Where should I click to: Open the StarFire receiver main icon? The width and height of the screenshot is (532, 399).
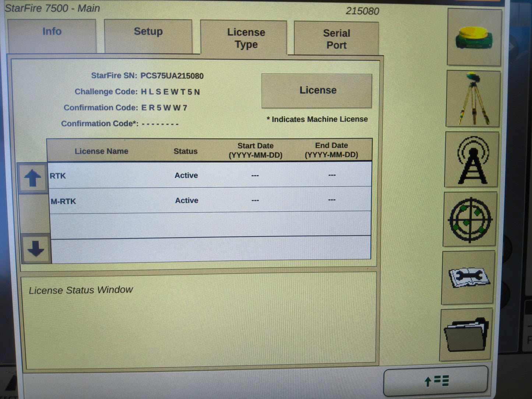(474, 38)
